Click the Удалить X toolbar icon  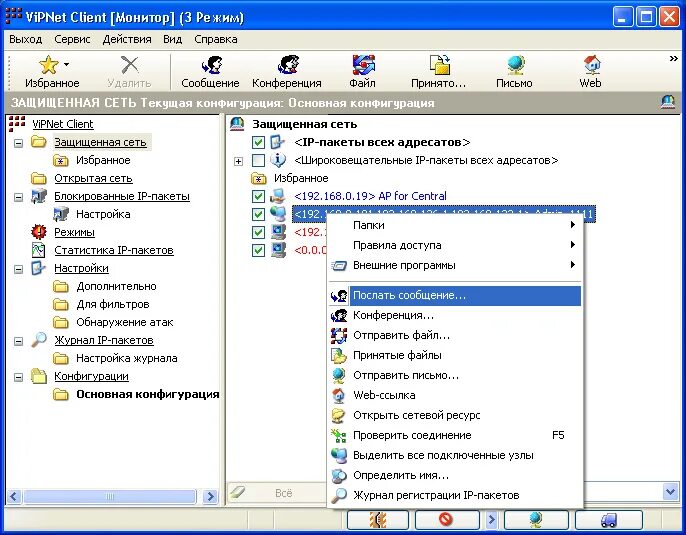[x=130, y=65]
